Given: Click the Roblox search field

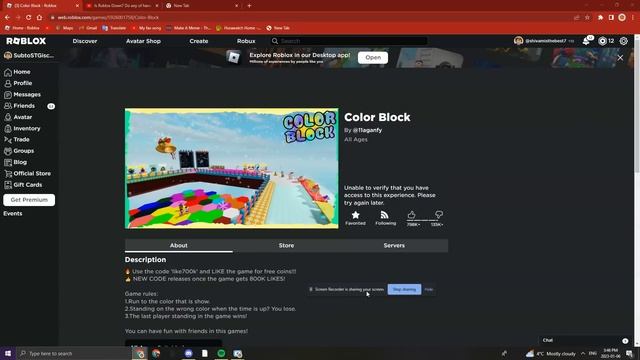Looking at the screenshot, I should pyautogui.click(x=349, y=41).
